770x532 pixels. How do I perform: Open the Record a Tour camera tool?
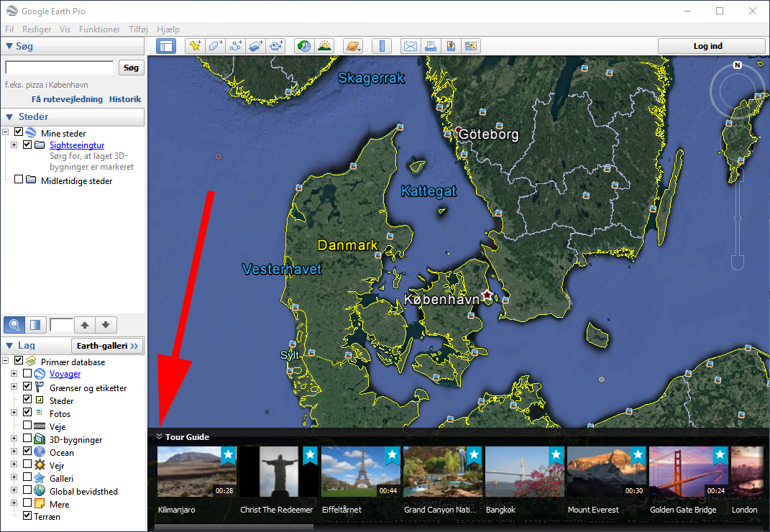coord(276,46)
